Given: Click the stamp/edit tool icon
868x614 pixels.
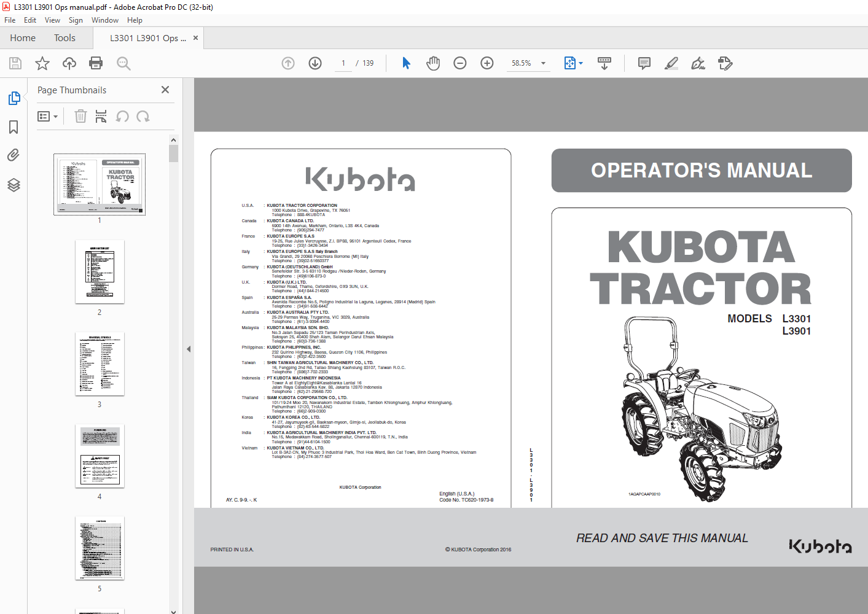Looking at the screenshot, I should (x=725, y=63).
